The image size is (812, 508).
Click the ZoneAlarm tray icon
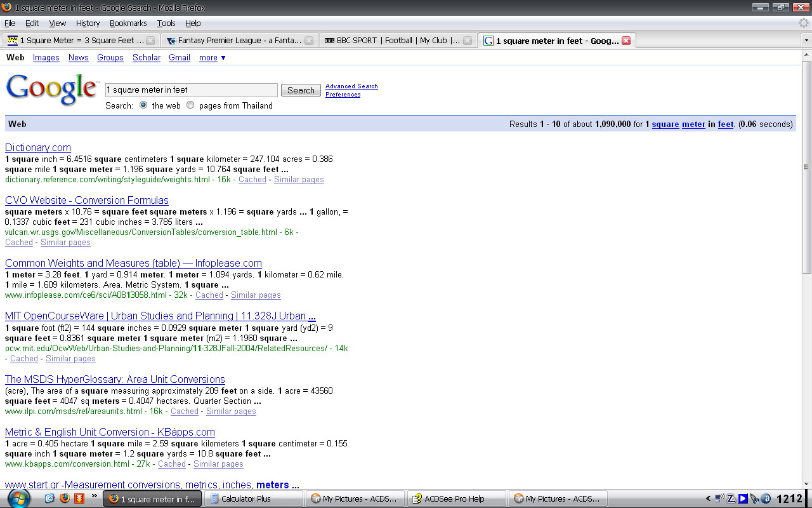tap(731, 498)
